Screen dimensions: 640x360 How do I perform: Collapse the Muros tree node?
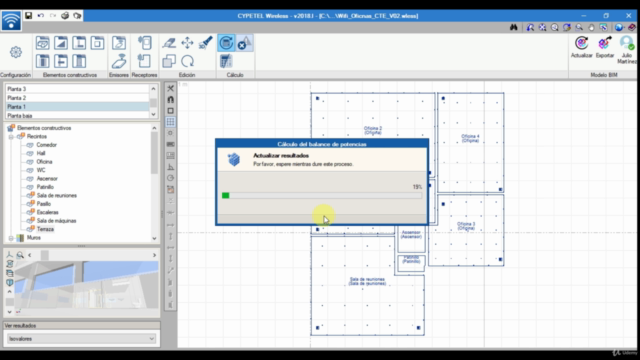coord(11,238)
